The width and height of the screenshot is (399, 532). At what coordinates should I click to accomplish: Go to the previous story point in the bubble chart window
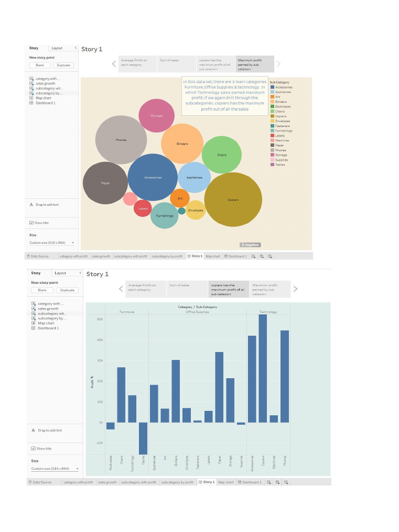click(x=114, y=64)
